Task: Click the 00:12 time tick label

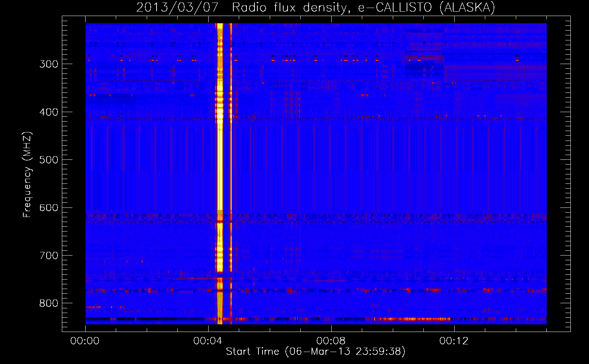Action: 454,341
